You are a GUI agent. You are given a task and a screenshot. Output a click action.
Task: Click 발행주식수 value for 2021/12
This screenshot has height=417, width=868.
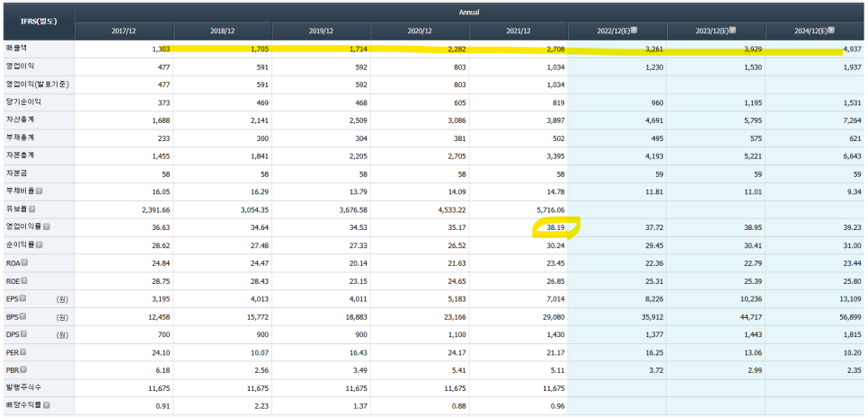(x=553, y=388)
